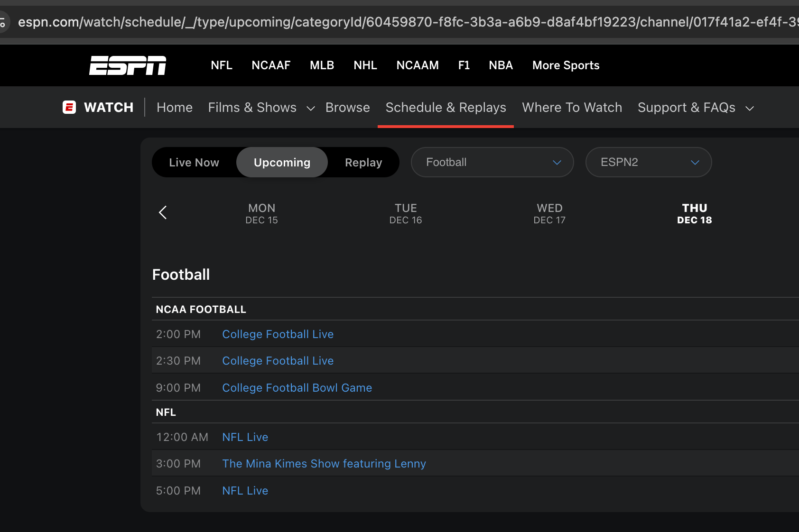Open The Mina Kimes Show link
The image size is (799, 532).
tap(324, 464)
